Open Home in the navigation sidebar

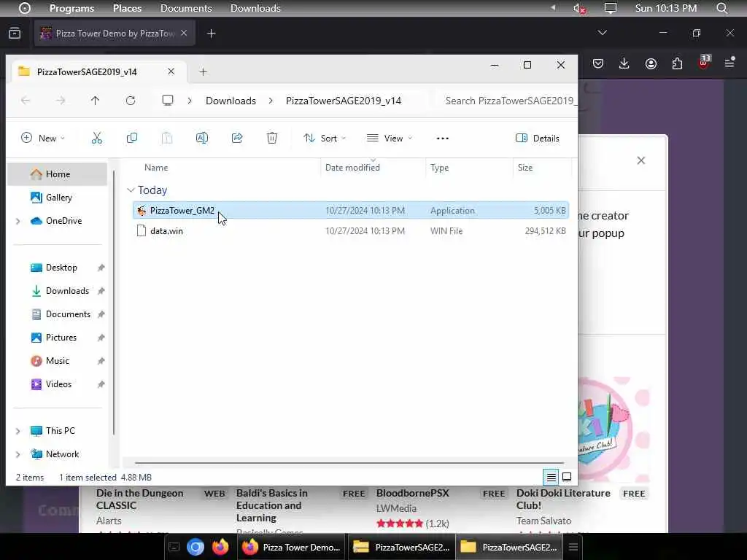pyautogui.click(x=57, y=174)
